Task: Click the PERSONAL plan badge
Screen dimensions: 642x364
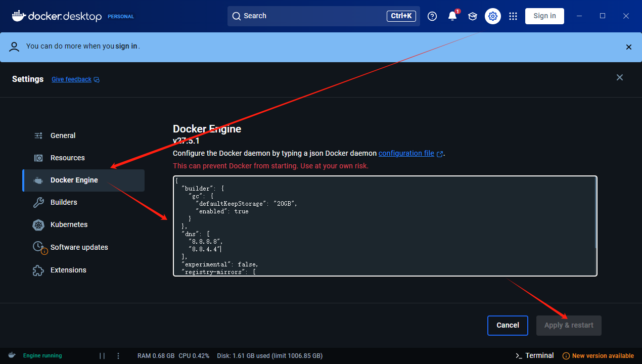Action: point(121,16)
